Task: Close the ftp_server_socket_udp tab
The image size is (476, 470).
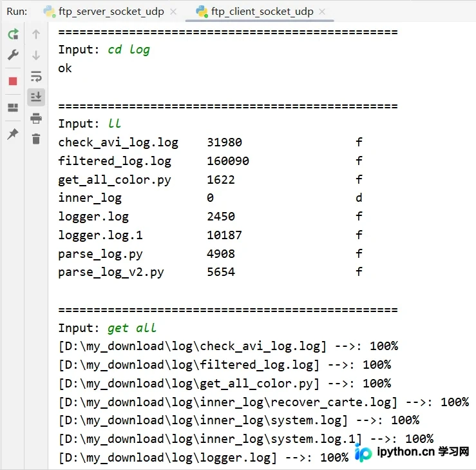Action: point(173,12)
